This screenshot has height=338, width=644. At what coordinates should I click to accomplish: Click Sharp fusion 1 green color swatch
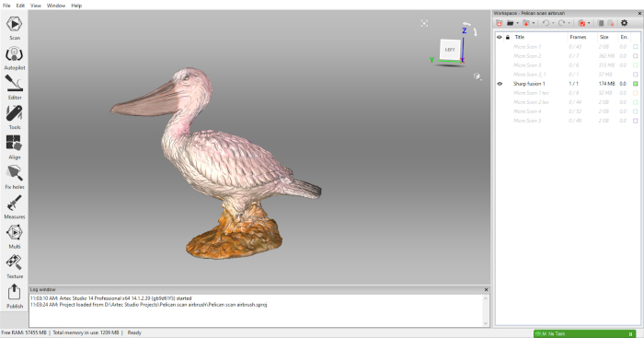pyautogui.click(x=636, y=84)
